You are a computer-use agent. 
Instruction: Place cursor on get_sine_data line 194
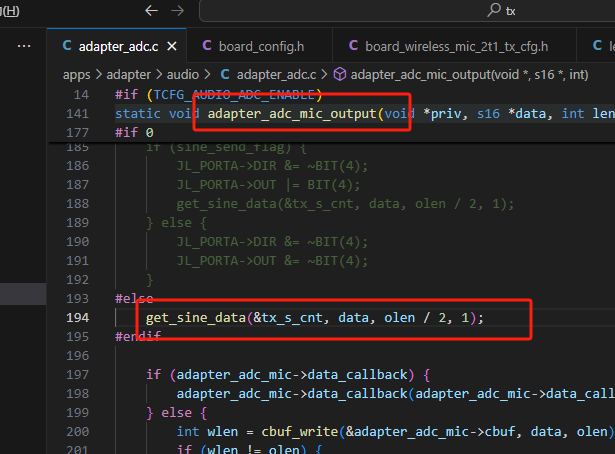click(x=315, y=318)
